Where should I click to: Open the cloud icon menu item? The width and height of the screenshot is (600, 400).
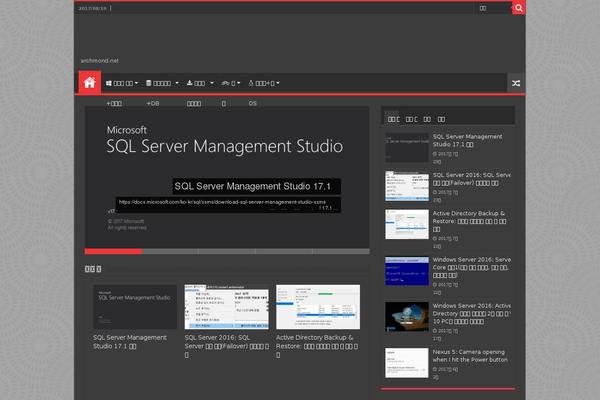231,83
